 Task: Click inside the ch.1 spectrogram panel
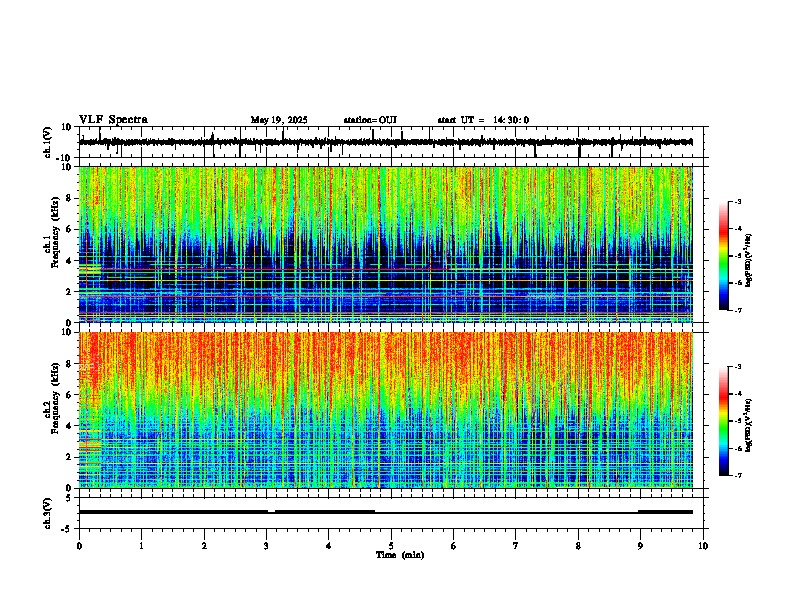click(386, 244)
